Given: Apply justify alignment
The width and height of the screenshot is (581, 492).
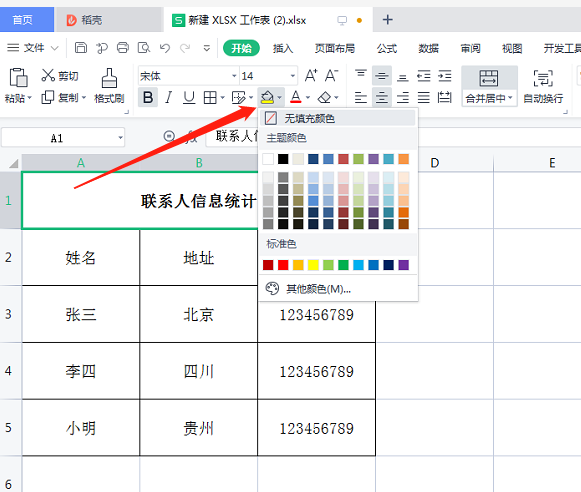Looking at the screenshot, I should pos(424,97).
